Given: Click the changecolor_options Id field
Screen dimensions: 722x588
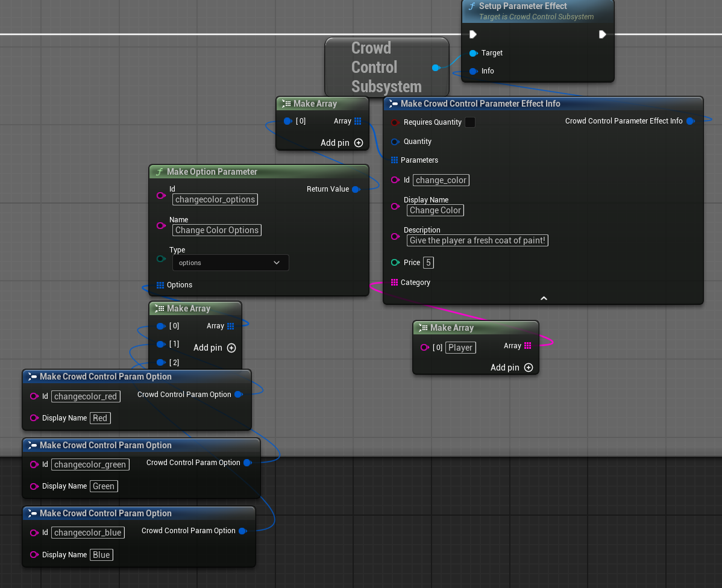Looking at the screenshot, I should click(215, 200).
